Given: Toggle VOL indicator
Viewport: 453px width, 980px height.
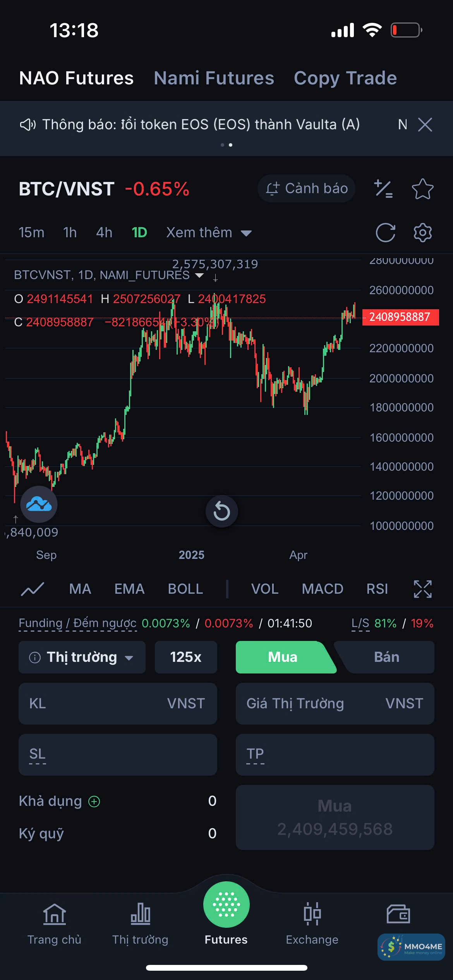Looking at the screenshot, I should coord(265,589).
